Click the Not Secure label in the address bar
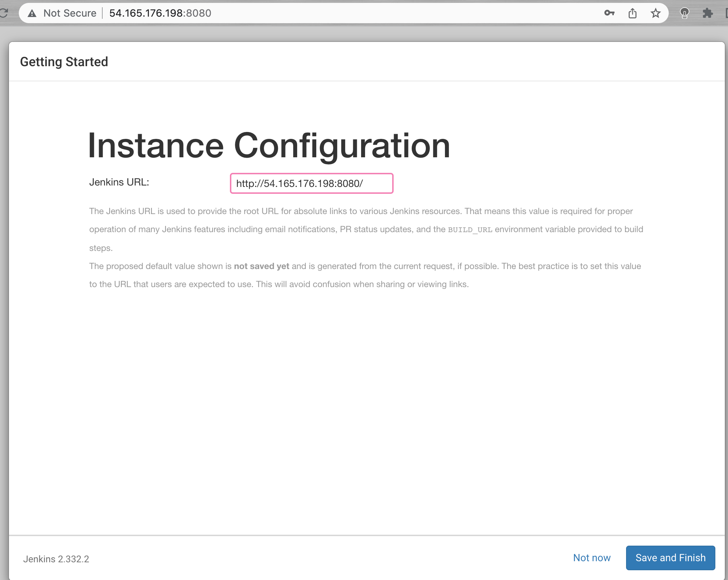This screenshot has width=728, height=580. pyautogui.click(x=70, y=13)
